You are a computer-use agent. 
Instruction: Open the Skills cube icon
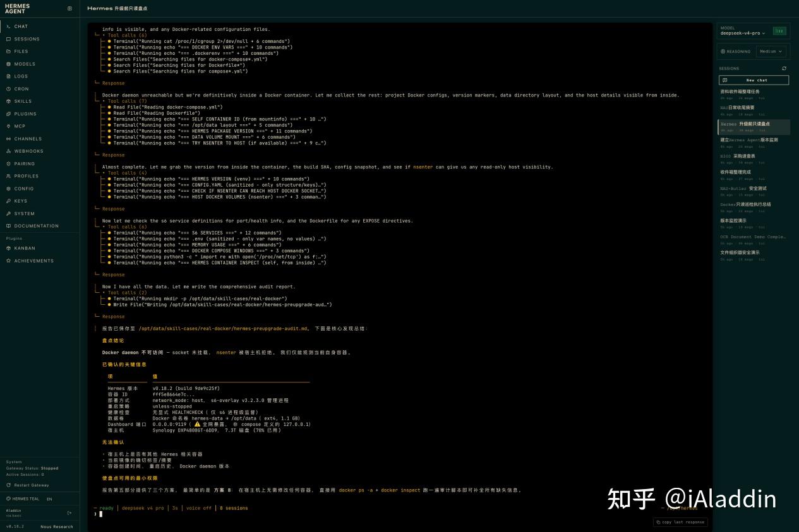(x=8, y=101)
